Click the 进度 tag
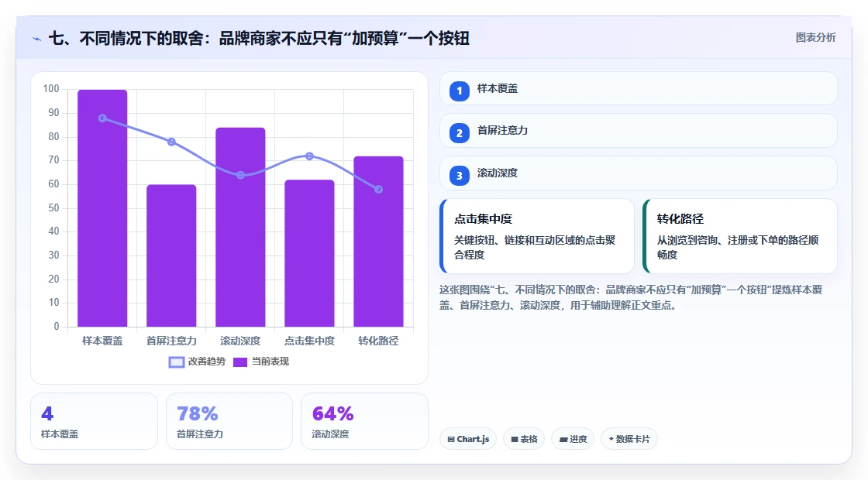 point(573,439)
